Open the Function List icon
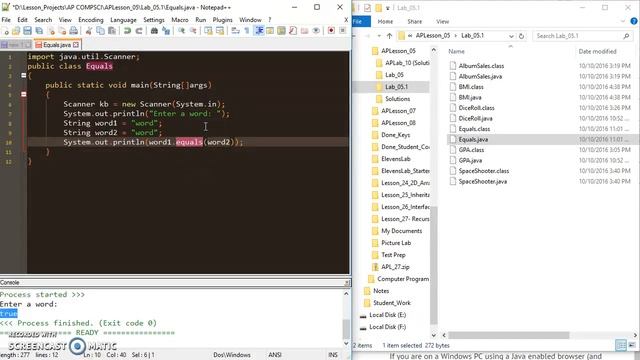Screen dimensions: 640x360 point(293,31)
